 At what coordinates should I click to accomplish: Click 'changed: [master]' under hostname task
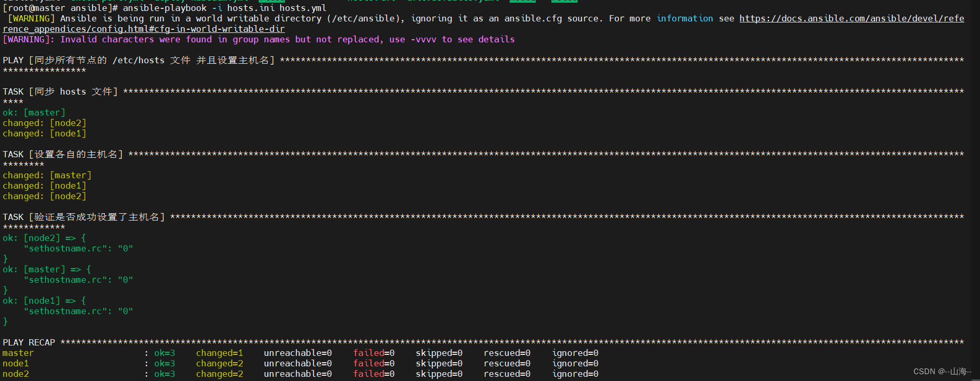coord(47,176)
